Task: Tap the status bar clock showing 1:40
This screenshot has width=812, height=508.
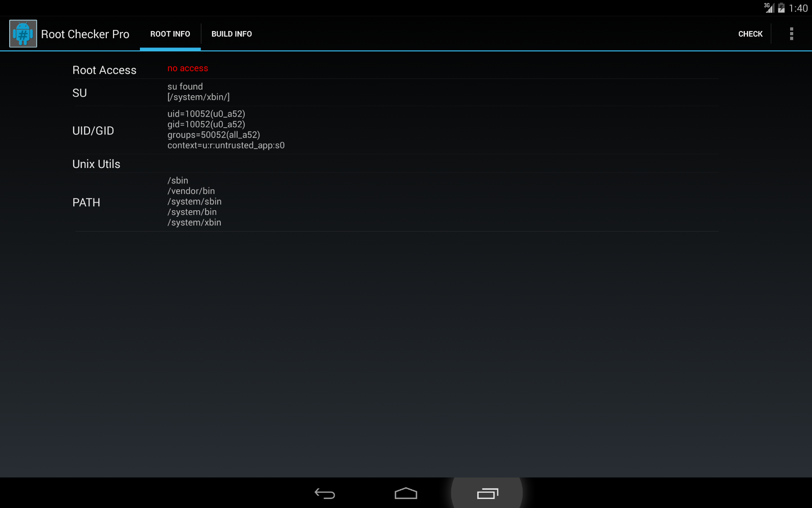Action: 798,8
